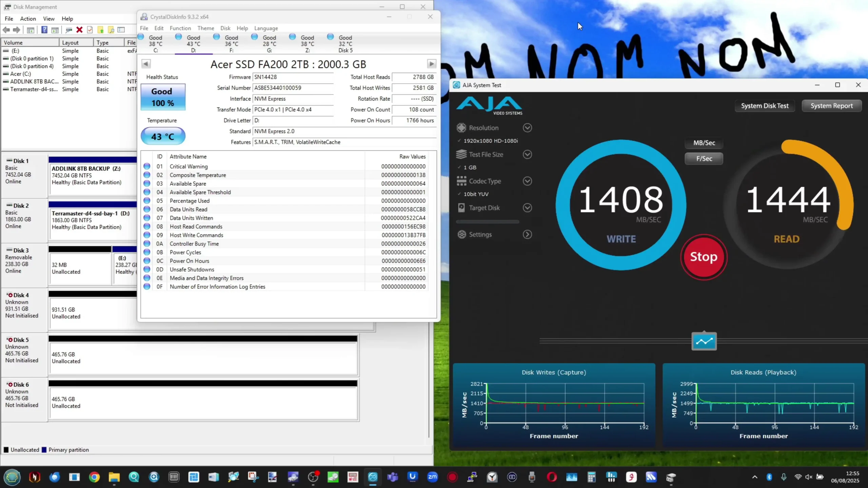Click Stop button in AJA System Test
The height and width of the screenshot is (488, 868).
[x=704, y=257]
